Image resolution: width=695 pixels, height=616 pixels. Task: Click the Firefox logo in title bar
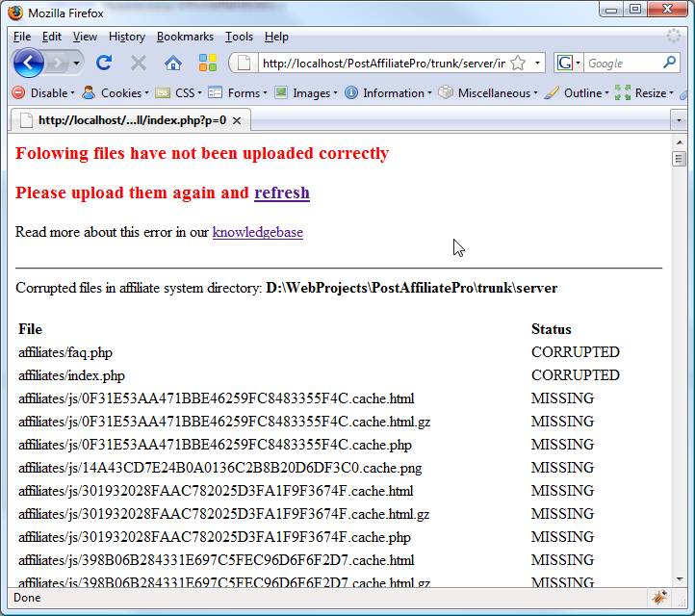click(x=15, y=13)
